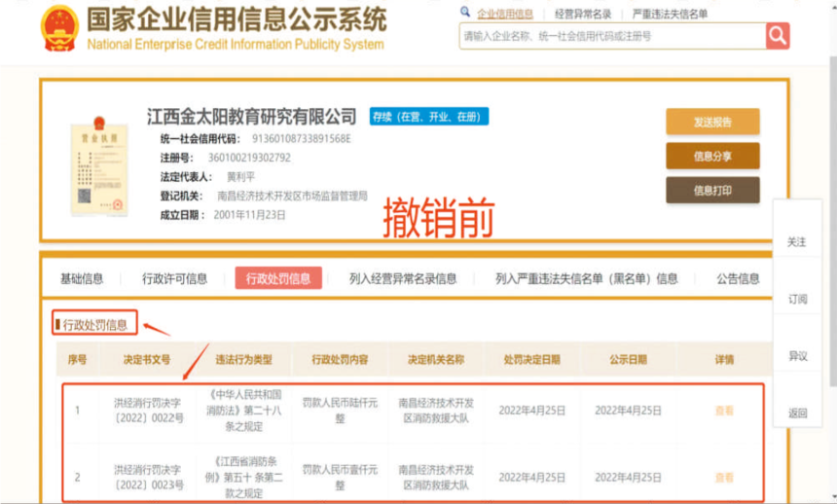Open the 公告信息 tab

[x=738, y=278]
